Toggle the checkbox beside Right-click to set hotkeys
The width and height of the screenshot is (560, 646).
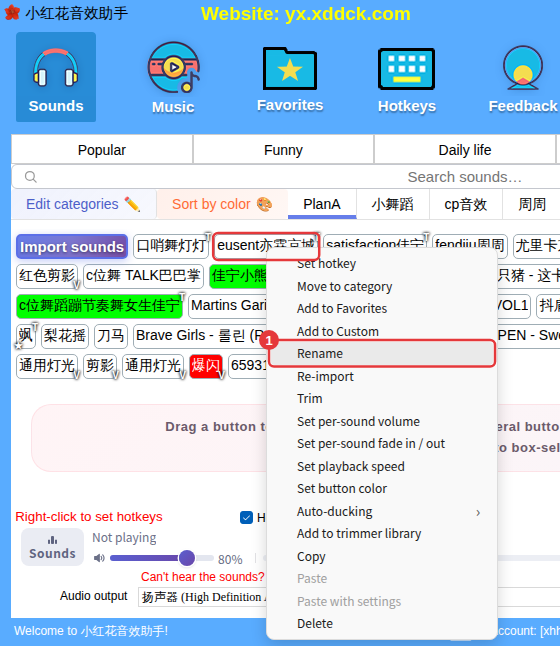pos(246,517)
